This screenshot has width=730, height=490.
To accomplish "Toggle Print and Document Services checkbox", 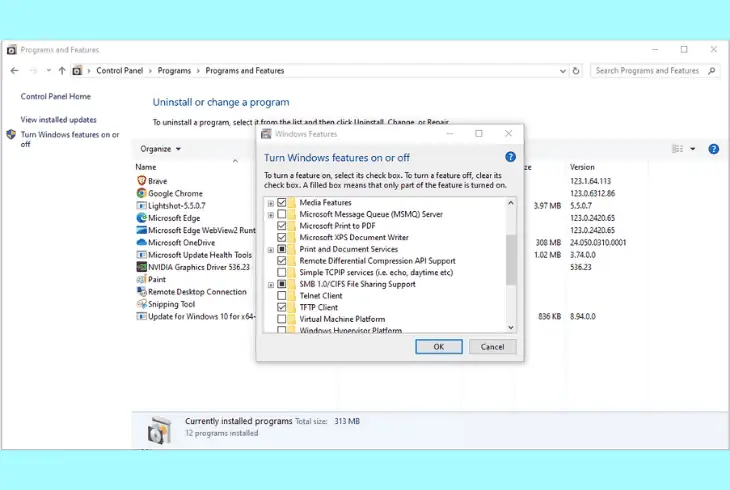I will 282,249.
